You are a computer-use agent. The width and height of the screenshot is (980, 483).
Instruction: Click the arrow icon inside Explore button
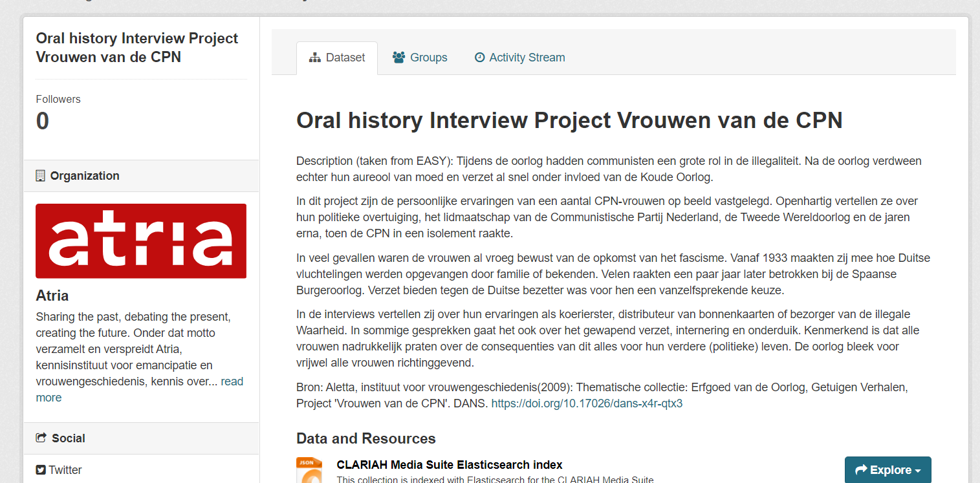tap(861, 470)
